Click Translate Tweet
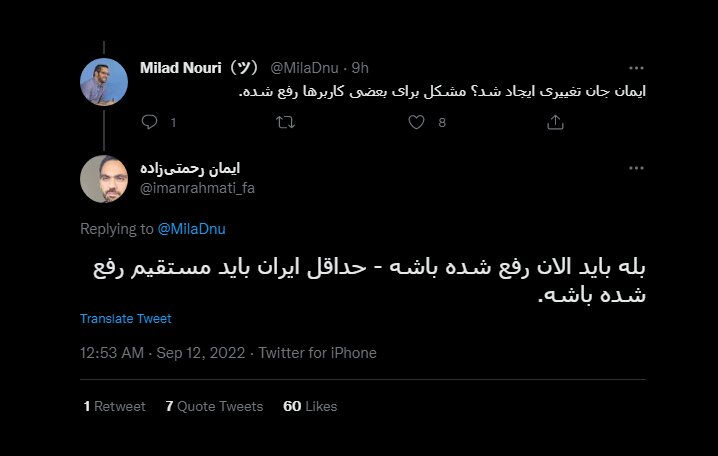The image size is (718, 456). coord(126,319)
